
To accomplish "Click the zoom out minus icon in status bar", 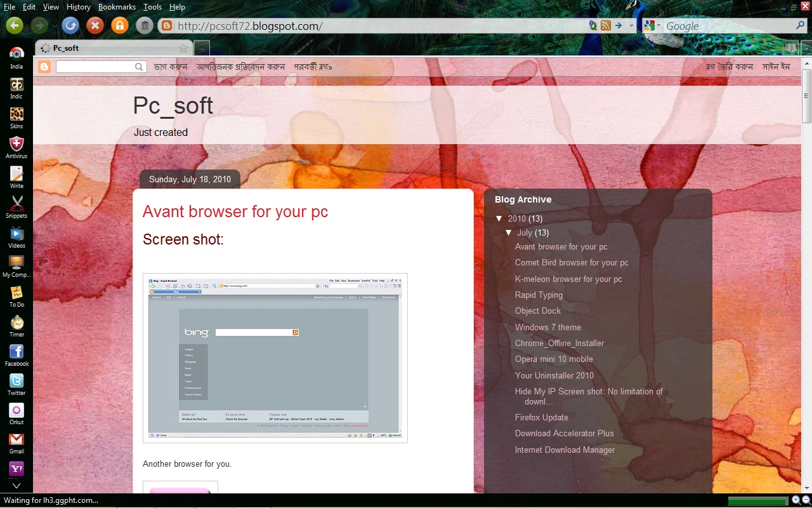I will pyautogui.click(x=806, y=500).
